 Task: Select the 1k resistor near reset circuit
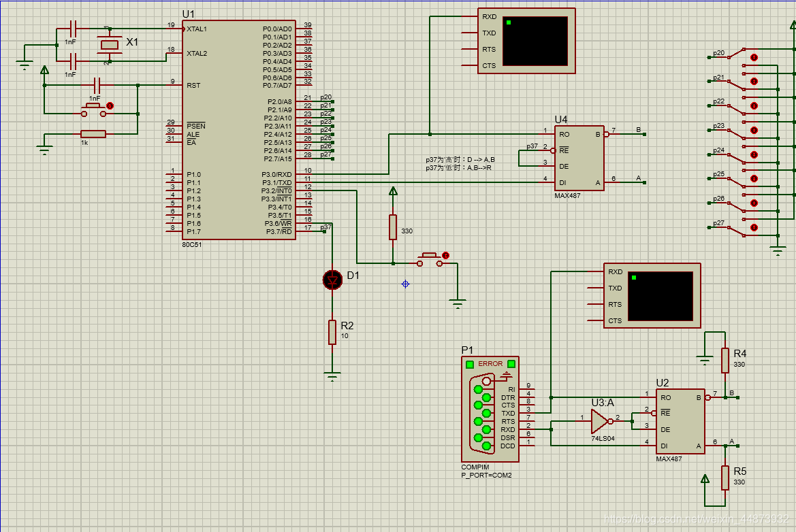[93, 134]
